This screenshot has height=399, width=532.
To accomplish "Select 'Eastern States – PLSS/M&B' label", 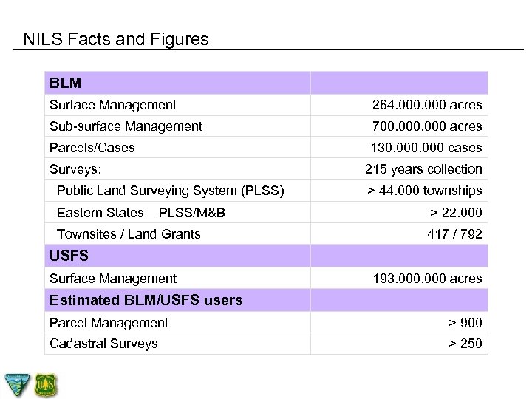I will 141,213.
